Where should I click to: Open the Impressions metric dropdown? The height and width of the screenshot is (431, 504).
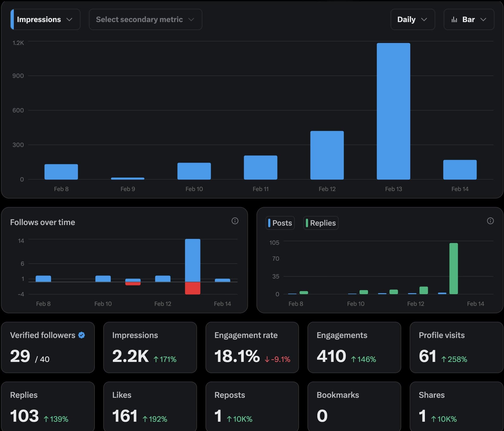click(x=45, y=19)
